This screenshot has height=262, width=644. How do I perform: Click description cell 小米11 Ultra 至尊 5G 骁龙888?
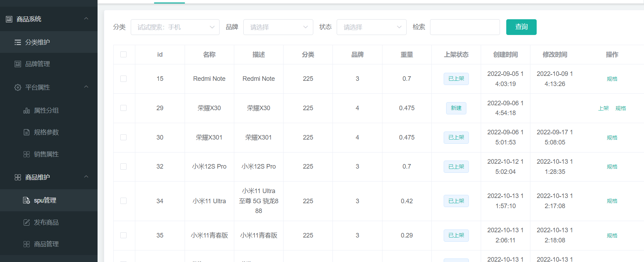pos(259,201)
